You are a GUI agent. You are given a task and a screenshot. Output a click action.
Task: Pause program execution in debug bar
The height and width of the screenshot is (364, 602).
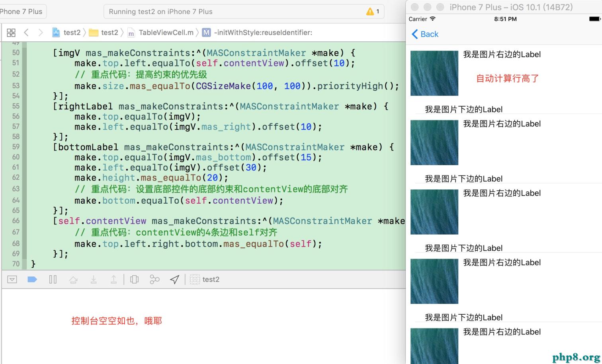click(x=53, y=280)
